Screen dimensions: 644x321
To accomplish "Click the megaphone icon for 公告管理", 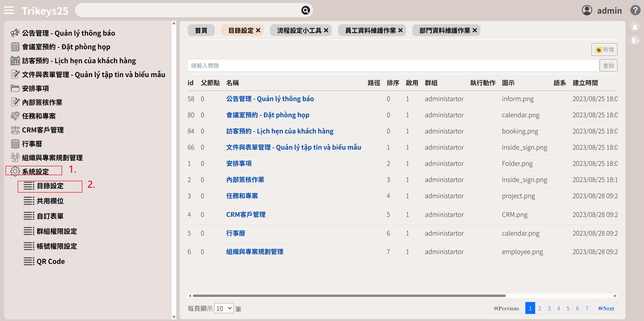I will pyautogui.click(x=15, y=33).
